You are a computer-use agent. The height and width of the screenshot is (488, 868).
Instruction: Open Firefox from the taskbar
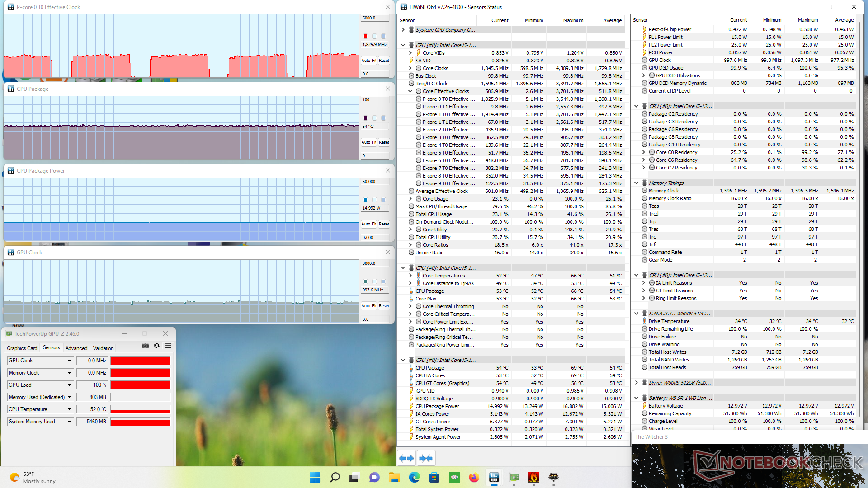[x=474, y=477]
